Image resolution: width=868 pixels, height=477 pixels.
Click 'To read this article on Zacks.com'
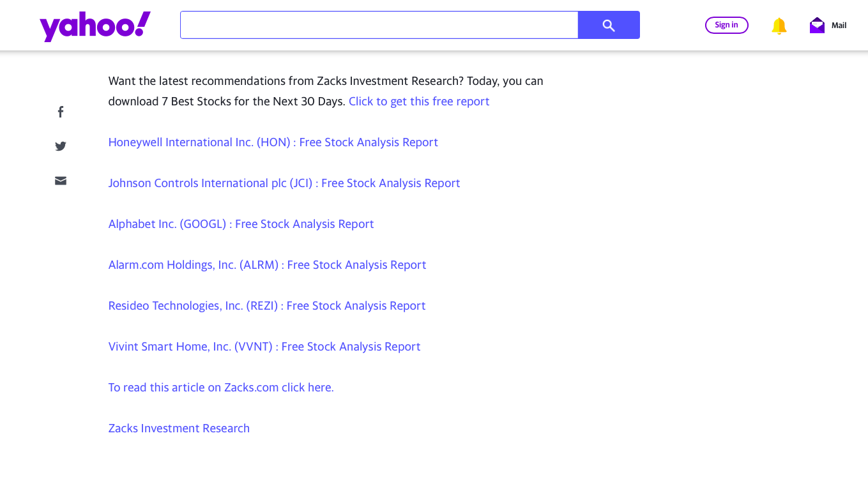[x=221, y=388]
